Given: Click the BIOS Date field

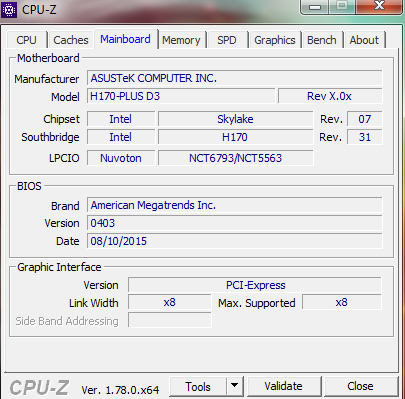Looking at the screenshot, I should [x=235, y=241].
